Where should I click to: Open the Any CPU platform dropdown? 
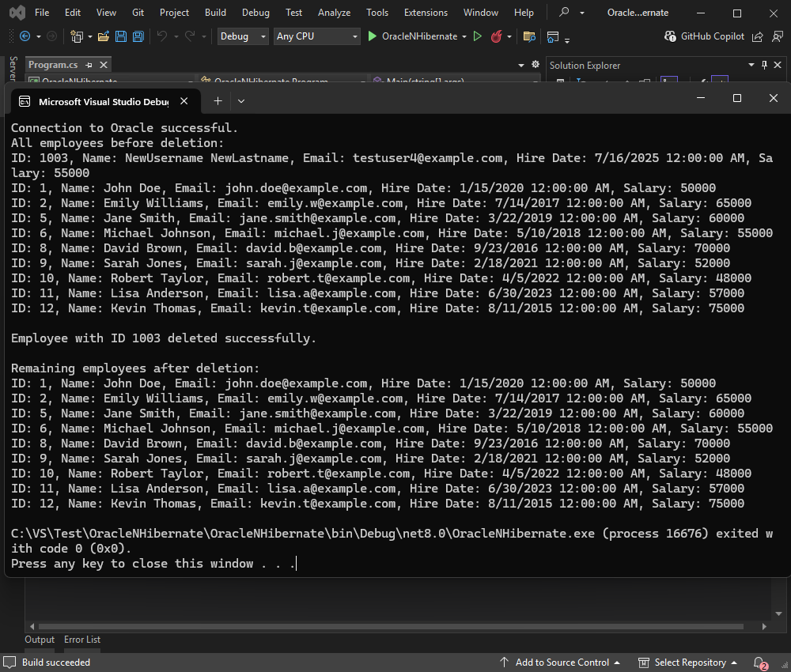pos(316,36)
